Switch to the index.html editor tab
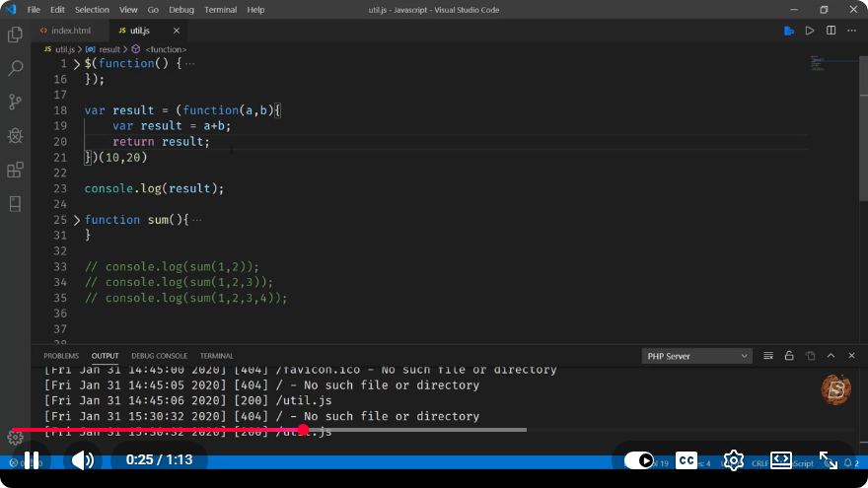This screenshot has height=488, width=868. (70, 31)
